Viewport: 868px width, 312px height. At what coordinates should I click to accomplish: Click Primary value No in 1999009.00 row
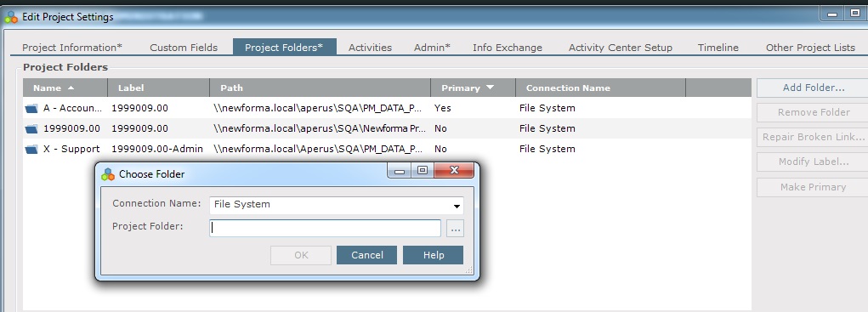440,129
